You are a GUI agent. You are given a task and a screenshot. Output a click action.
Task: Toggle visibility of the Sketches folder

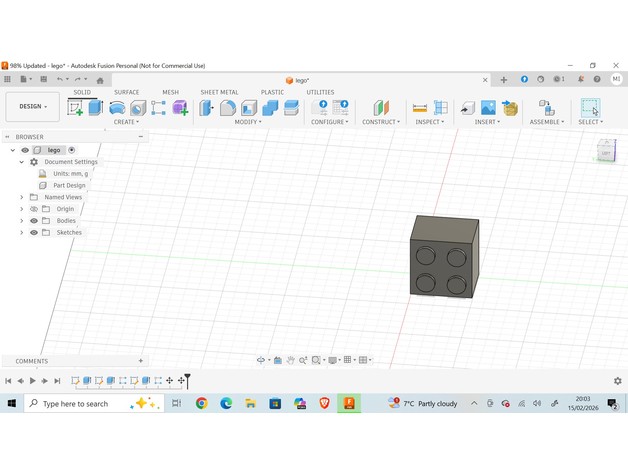[x=34, y=232]
